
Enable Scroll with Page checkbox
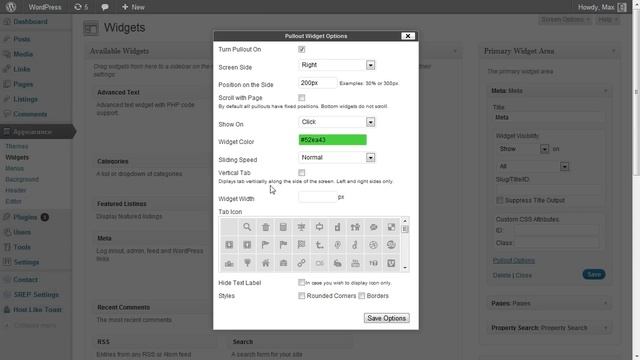pyautogui.click(x=302, y=98)
